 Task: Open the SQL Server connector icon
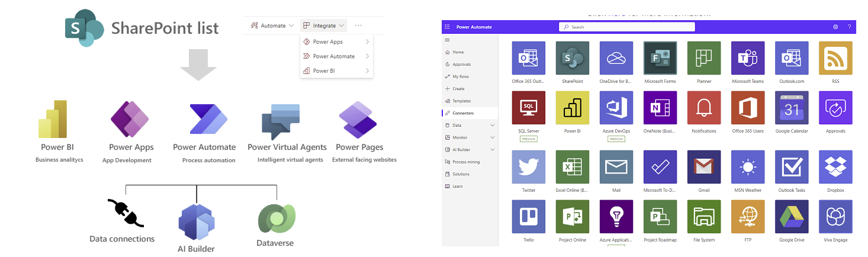[x=529, y=108]
